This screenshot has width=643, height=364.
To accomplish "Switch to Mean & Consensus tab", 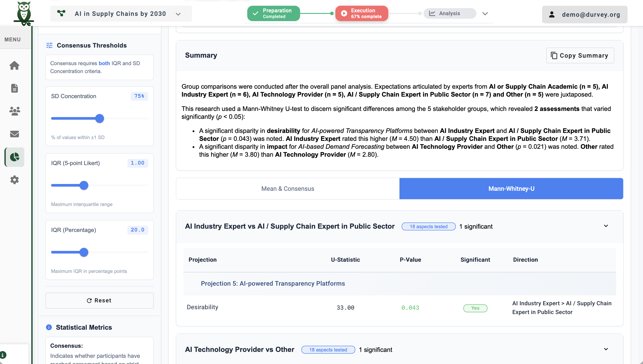I will [288, 189].
